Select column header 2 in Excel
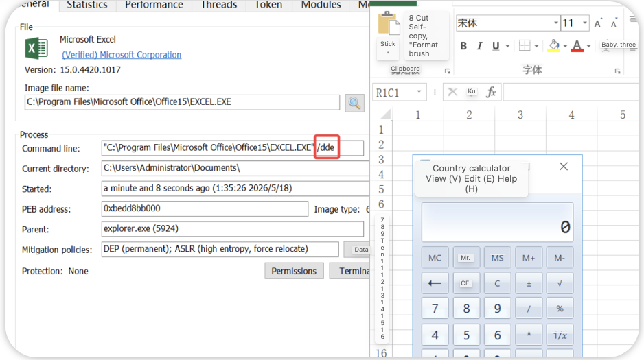Image resolution: width=644 pixels, height=360 pixels. point(469,115)
